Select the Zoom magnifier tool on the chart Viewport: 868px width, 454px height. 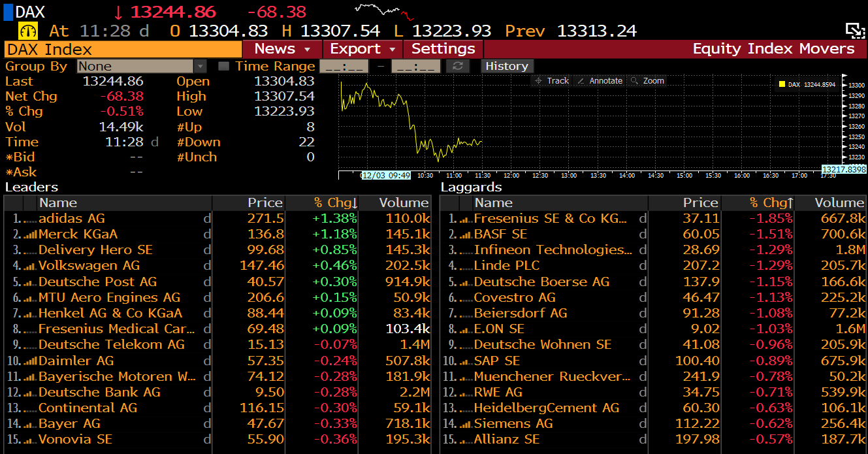click(647, 81)
